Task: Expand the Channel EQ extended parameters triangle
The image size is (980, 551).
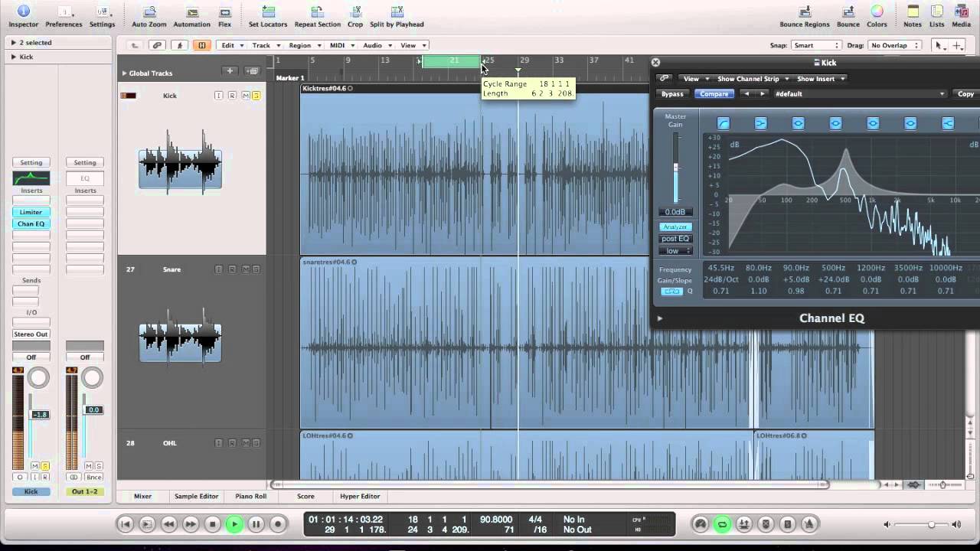Action: pyautogui.click(x=660, y=318)
